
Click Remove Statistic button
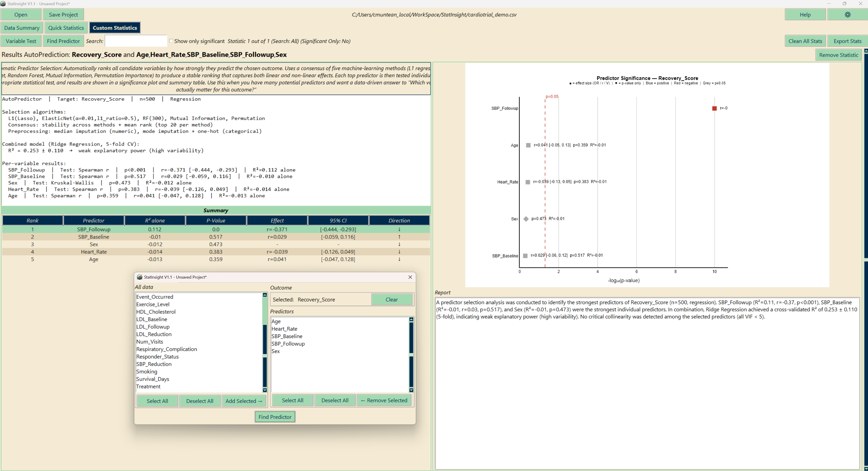coord(839,55)
